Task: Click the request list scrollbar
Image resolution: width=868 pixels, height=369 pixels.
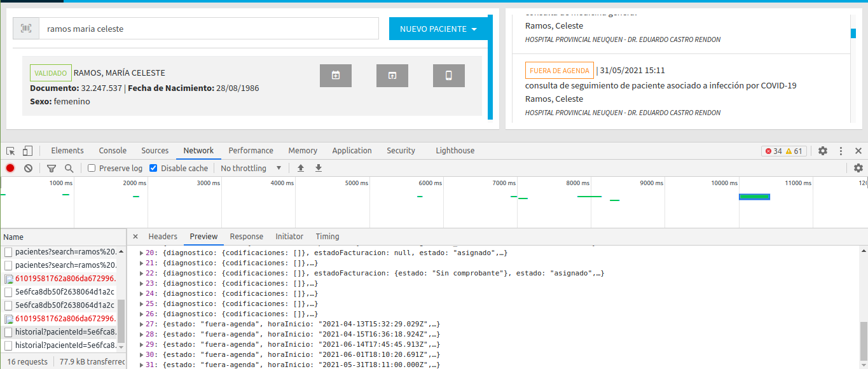Action: pyautogui.click(x=121, y=321)
